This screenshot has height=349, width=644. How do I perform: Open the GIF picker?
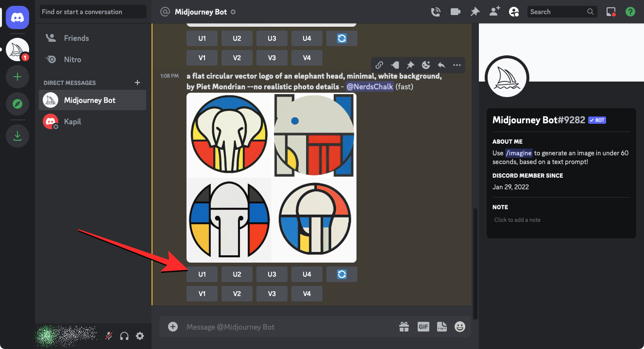click(x=424, y=327)
